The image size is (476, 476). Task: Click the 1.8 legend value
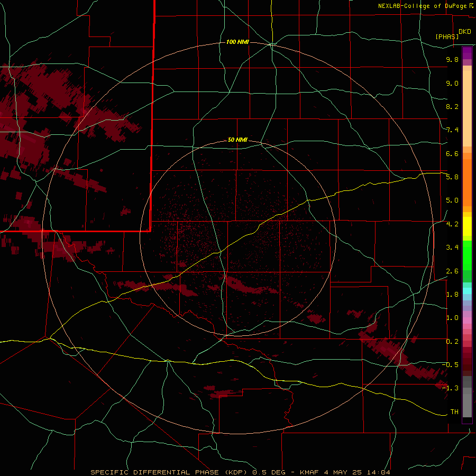tap(452, 295)
